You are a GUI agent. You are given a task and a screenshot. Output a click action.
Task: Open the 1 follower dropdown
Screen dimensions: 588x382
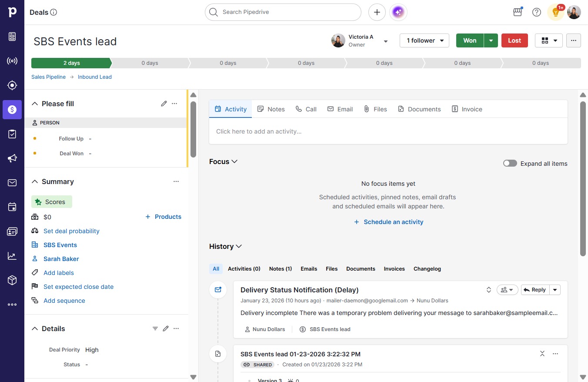point(424,40)
